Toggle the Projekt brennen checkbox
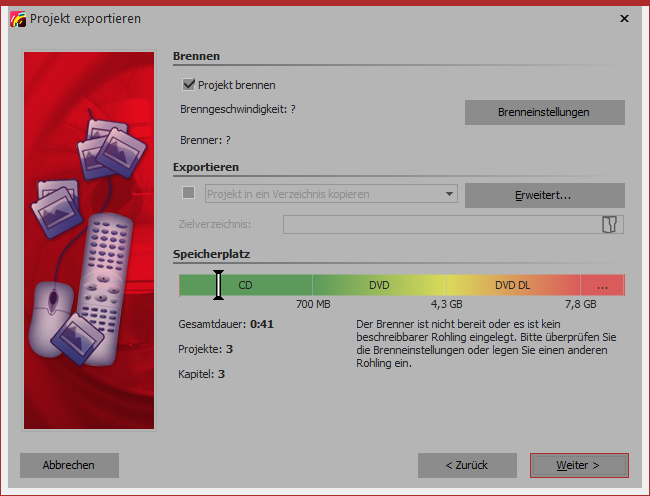The image size is (650, 496). (188, 85)
